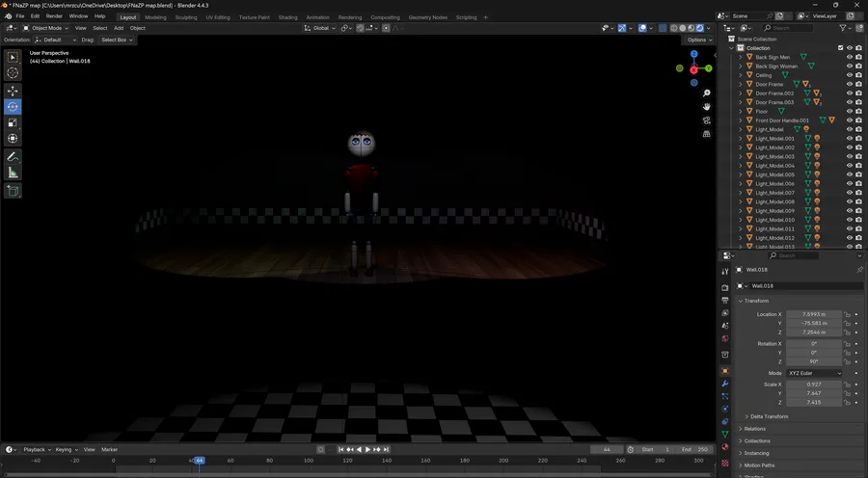This screenshot has width=868, height=478.
Task: Open the Render properties tab
Action: (x=725, y=288)
